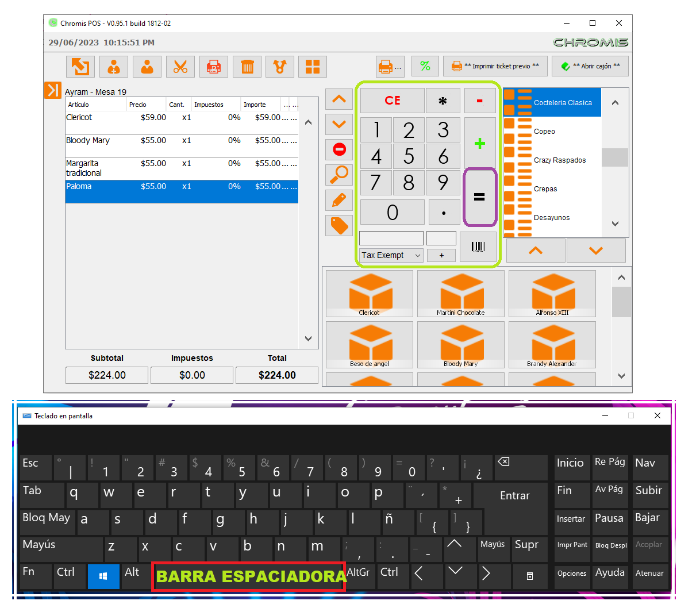Toggle the left Mayús shift key
Image resolution: width=700 pixels, height=616 pixels.
(x=61, y=549)
